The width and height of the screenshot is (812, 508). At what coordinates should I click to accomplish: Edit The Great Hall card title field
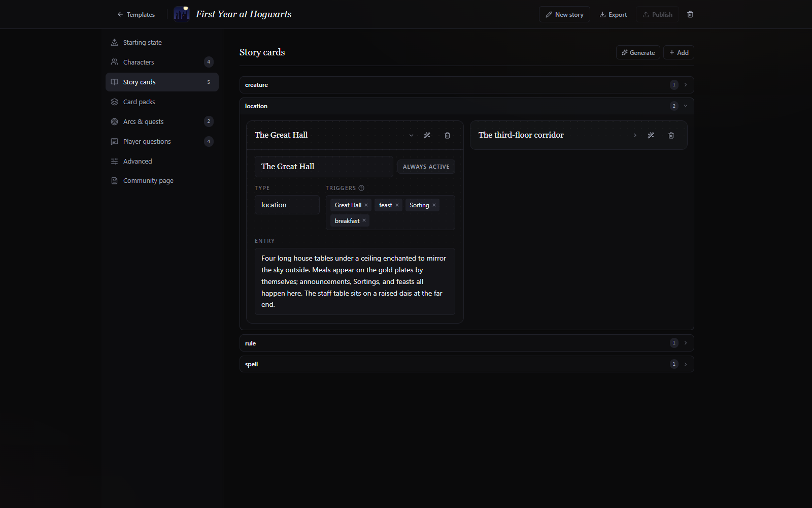point(324,167)
